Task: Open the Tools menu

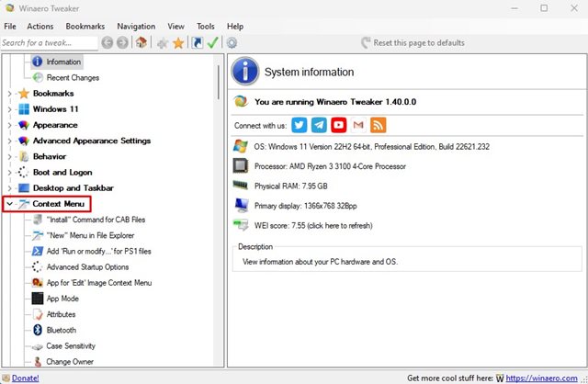Action: pos(206,27)
